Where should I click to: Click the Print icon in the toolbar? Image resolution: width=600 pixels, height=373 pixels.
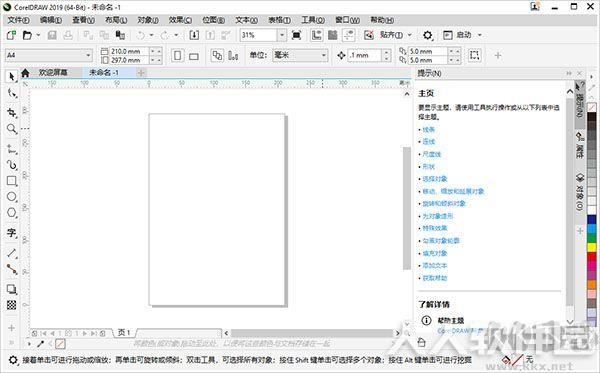point(68,35)
